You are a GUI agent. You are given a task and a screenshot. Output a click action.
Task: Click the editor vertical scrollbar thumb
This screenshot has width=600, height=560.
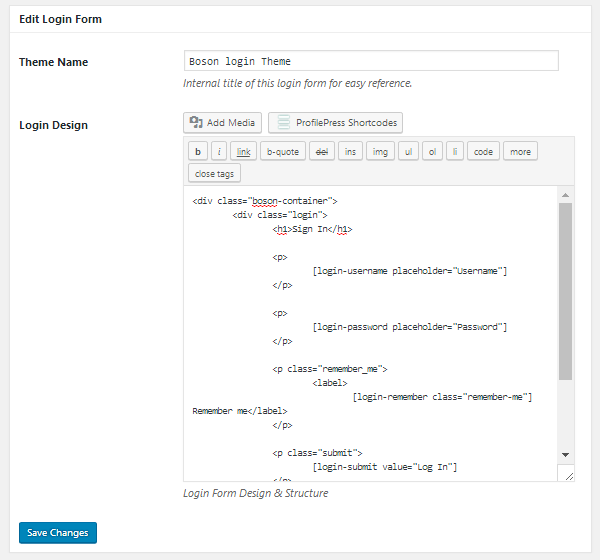pos(566,291)
